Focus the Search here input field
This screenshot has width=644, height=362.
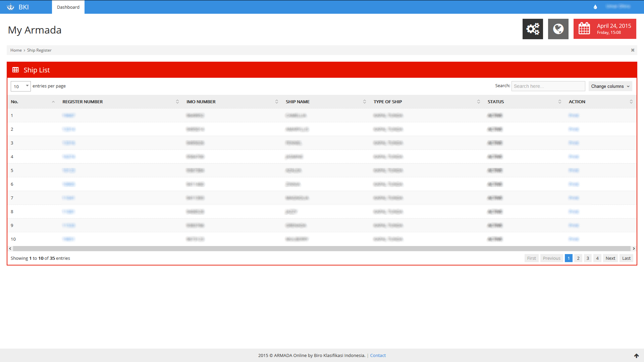548,86
